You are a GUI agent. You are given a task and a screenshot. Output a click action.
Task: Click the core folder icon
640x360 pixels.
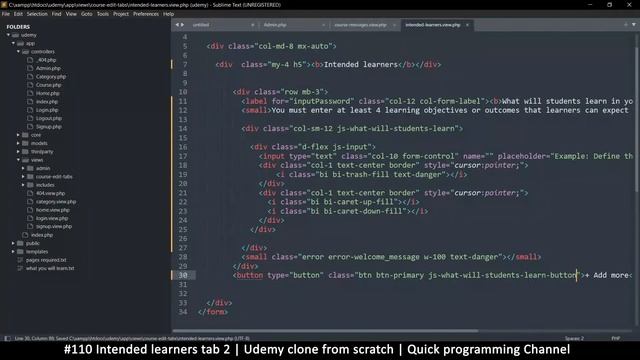25,135
